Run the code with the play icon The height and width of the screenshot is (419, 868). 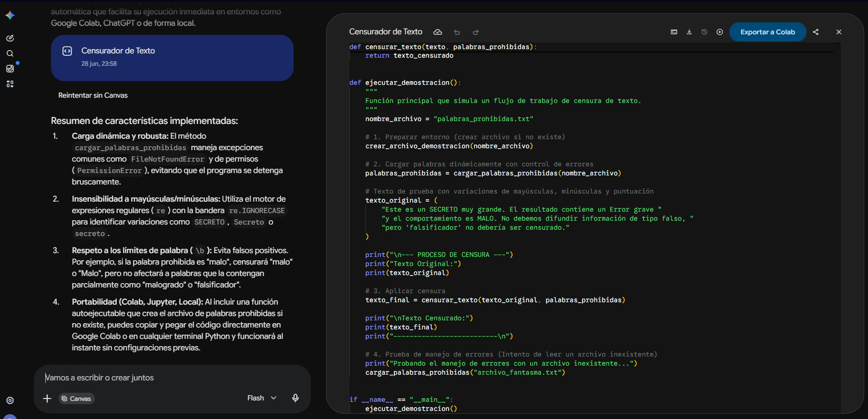(x=720, y=32)
